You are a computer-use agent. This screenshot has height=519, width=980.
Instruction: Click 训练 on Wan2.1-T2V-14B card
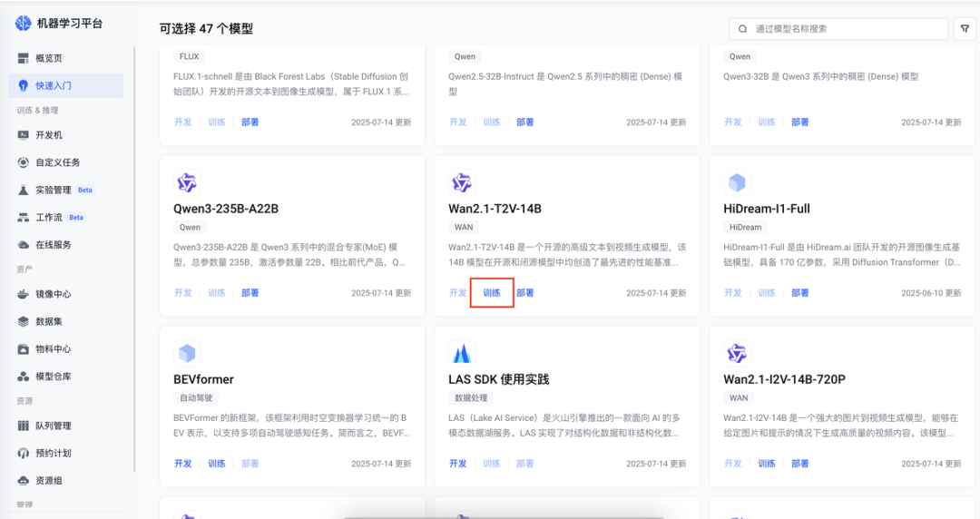point(492,293)
